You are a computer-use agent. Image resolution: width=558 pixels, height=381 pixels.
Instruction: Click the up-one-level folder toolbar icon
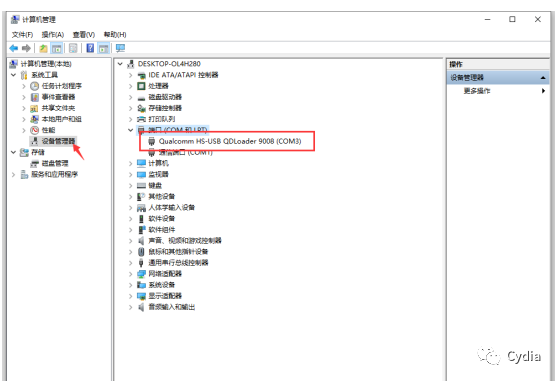(x=43, y=48)
